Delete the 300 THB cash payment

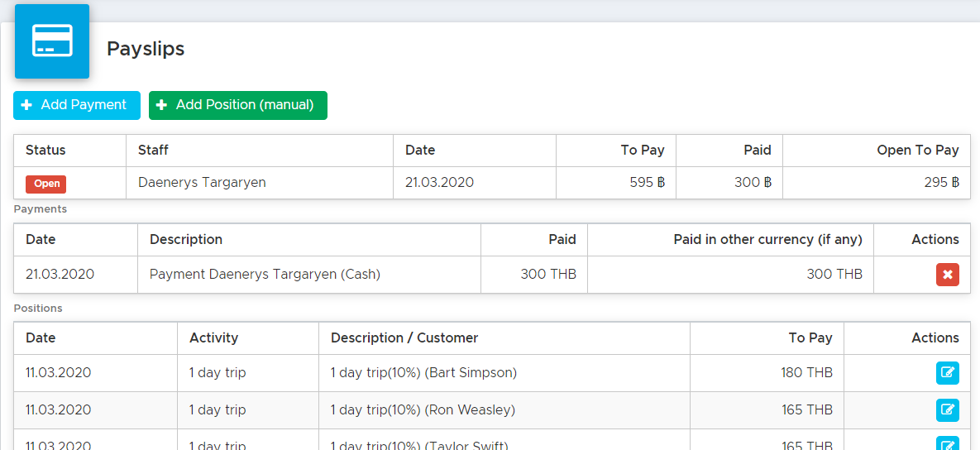point(948,275)
